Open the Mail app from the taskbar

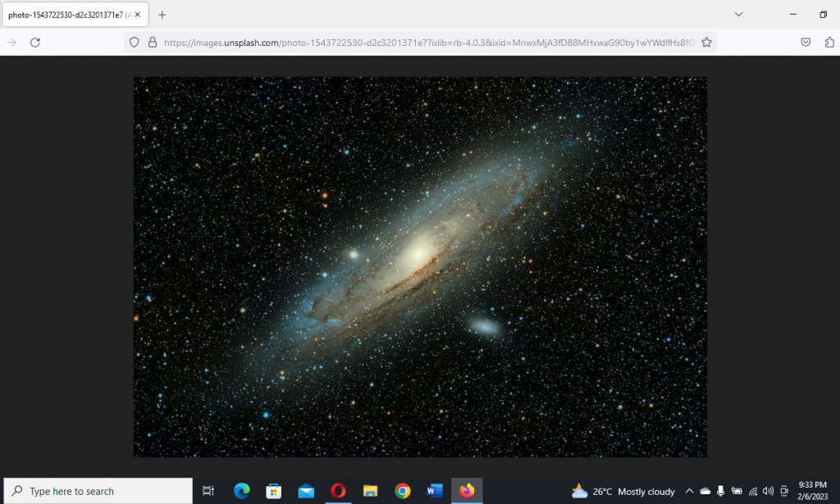pyautogui.click(x=305, y=491)
